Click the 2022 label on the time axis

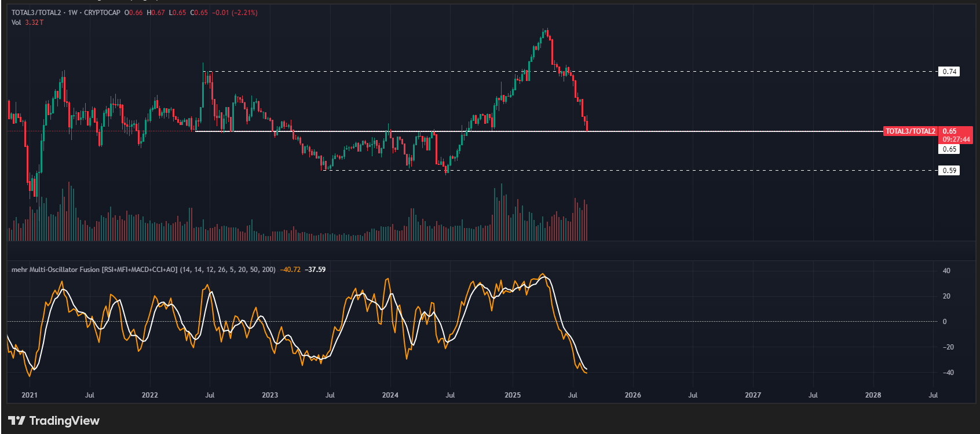(150, 395)
